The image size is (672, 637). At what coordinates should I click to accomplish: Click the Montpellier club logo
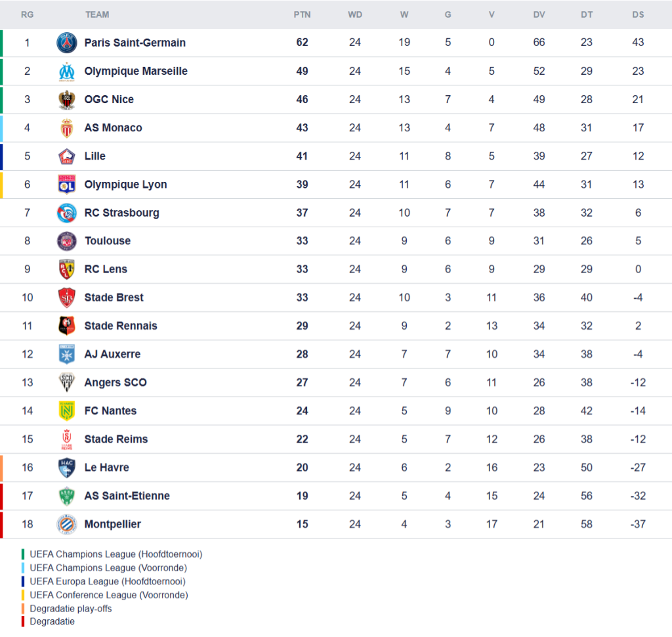point(66,524)
